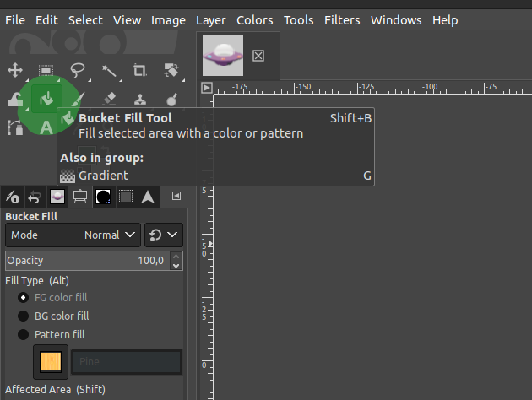Select the Rectangle Select tool
The height and width of the screenshot is (400, 532).
pos(46,70)
